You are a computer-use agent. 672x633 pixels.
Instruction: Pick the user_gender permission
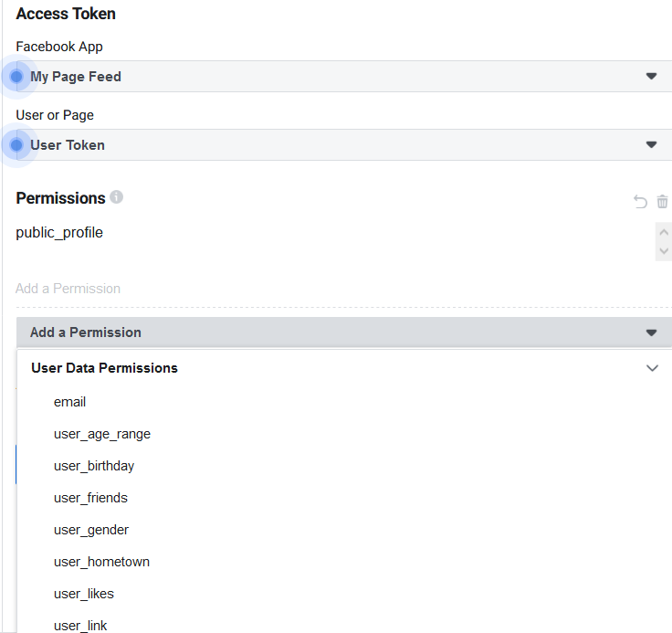click(91, 530)
